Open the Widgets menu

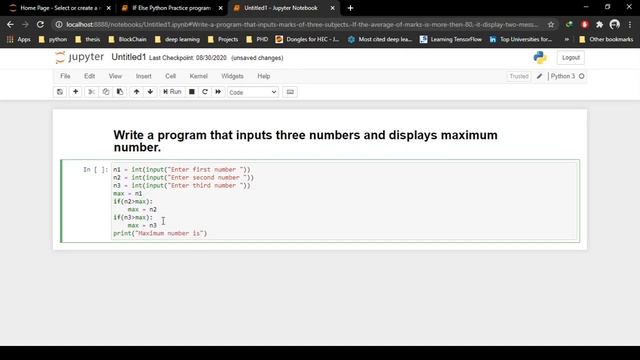(232, 76)
